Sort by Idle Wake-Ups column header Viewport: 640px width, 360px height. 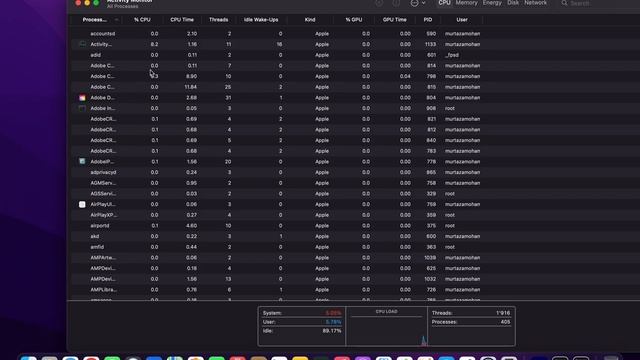[261, 20]
